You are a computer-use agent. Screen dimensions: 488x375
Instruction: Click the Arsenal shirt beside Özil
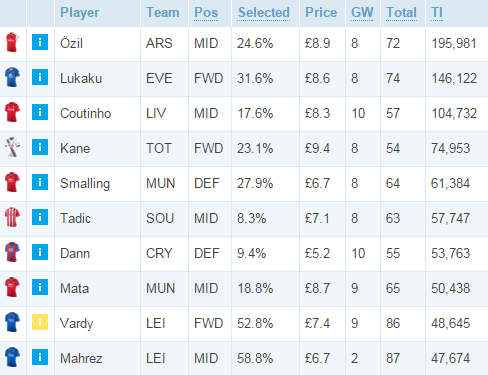pyautogui.click(x=13, y=42)
